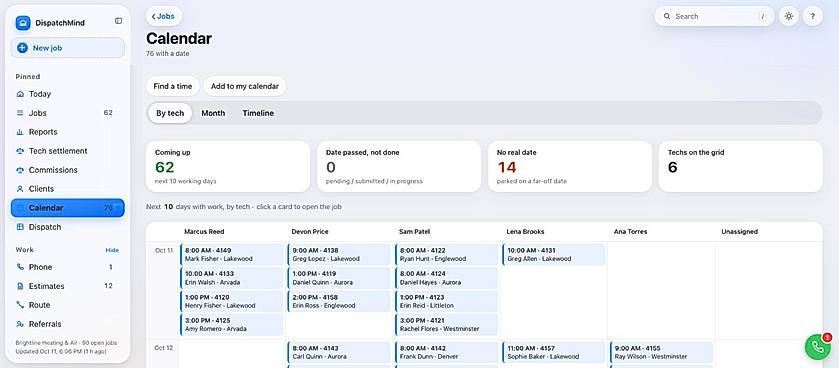Open Today from the sidebar
Viewport: 839px width, 368px height.
(x=67, y=94)
